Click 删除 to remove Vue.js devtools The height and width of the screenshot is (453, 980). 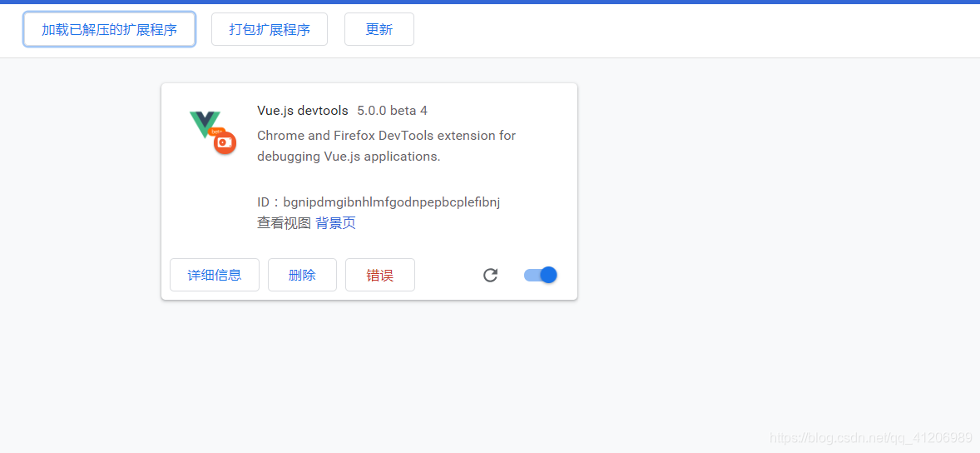(303, 276)
